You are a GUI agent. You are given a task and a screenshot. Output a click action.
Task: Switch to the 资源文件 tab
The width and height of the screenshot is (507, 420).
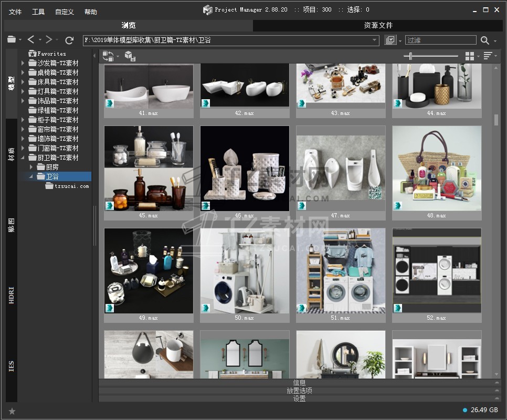click(x=378, y=25)
